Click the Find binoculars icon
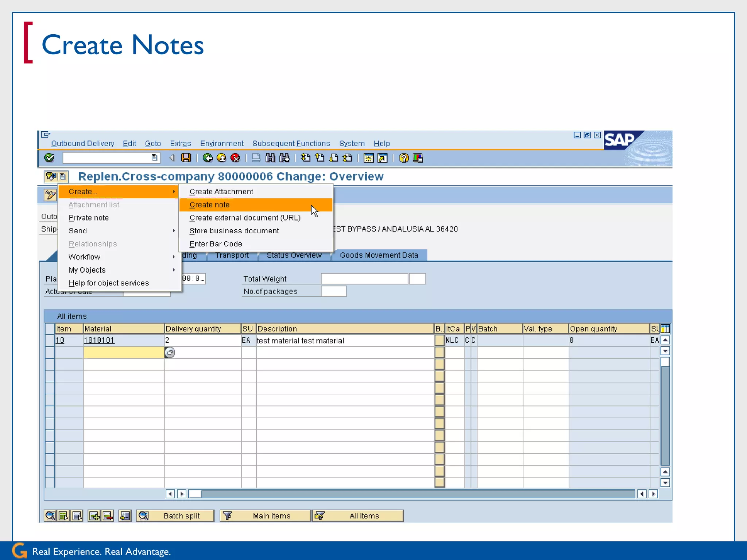 pyautogui.click(x=270, y=157)
